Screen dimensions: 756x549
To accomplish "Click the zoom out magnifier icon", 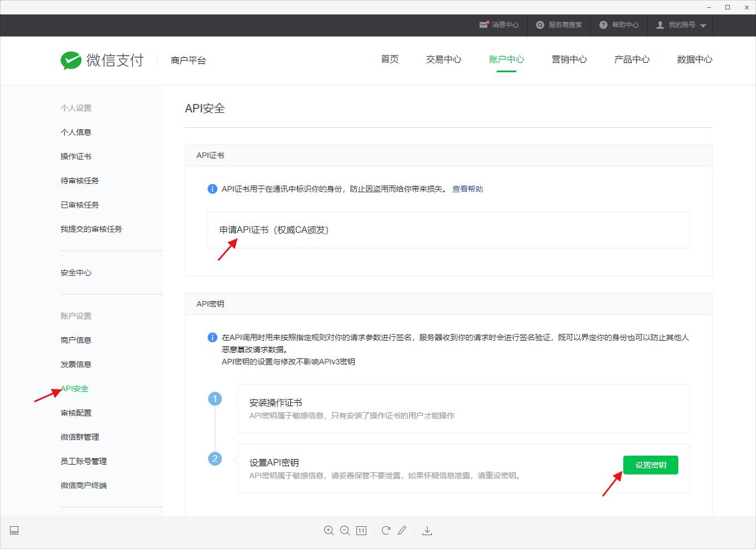I will 345,531.
